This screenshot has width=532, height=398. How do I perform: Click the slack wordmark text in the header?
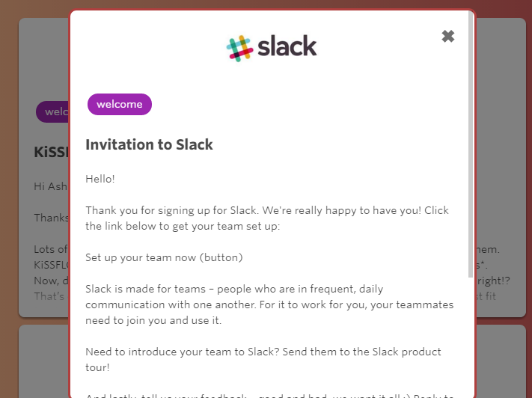coord(287,46)
